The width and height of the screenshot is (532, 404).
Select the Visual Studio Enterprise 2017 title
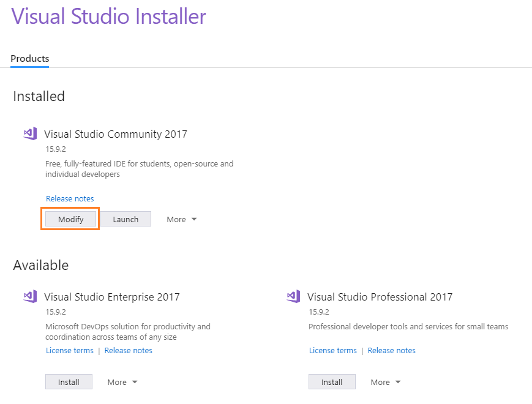112,297
